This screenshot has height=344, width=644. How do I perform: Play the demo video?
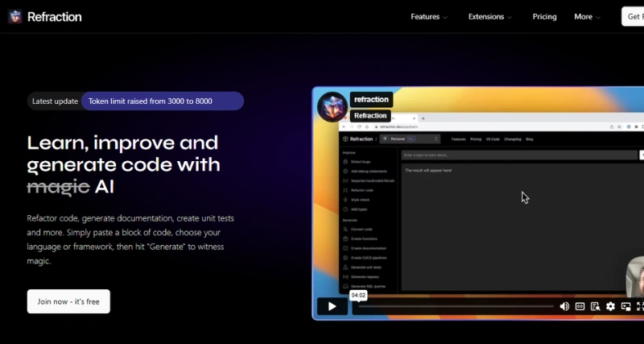(332, 306)
